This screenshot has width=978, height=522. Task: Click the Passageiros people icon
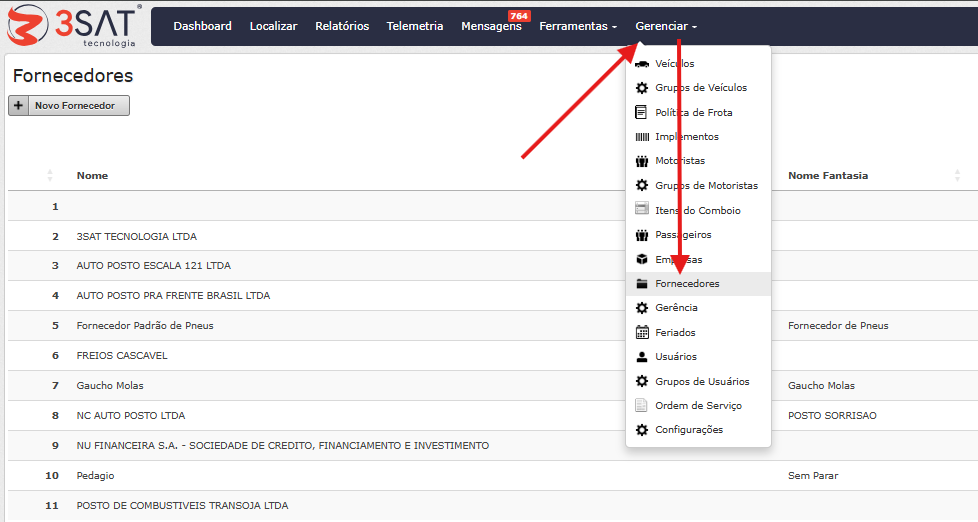642,235
